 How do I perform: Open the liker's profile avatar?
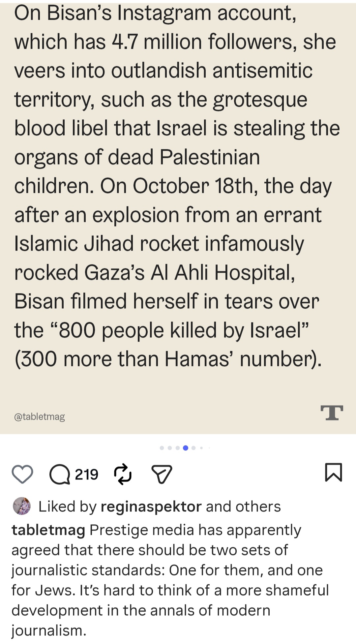[x=22, y=506]
